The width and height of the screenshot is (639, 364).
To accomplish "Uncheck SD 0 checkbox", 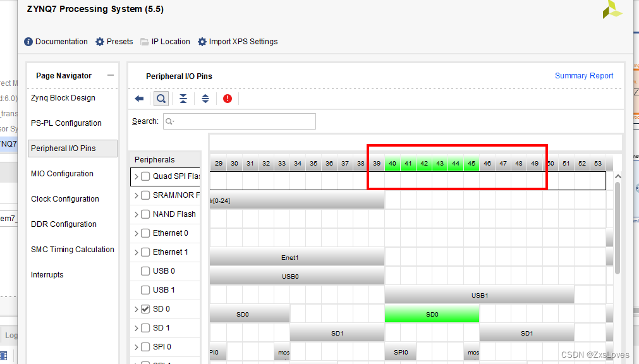I will [145, 309].
